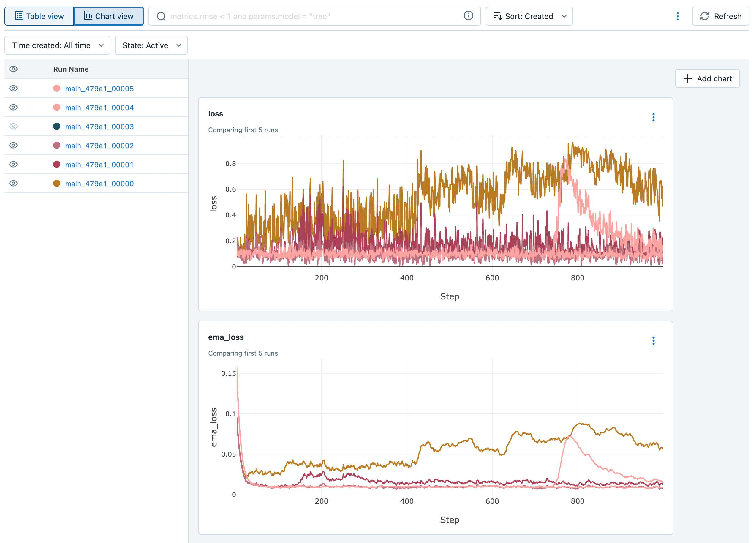Click the color dot beside main_479e1_00001

(x=57, y=164)
